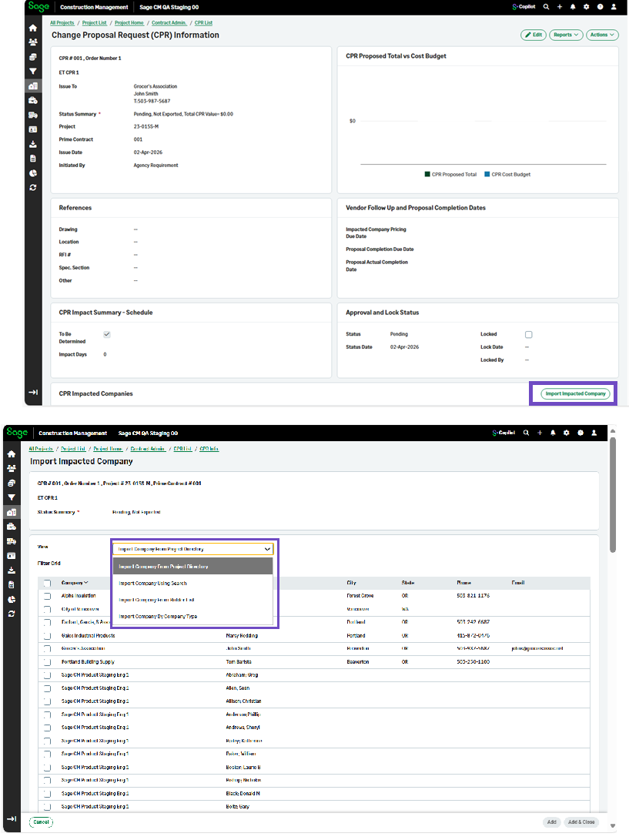Click the user profile icon on CPR Information header
This screenshot has width=629, height=840.
pyautogui.click(x=613, y=6)
